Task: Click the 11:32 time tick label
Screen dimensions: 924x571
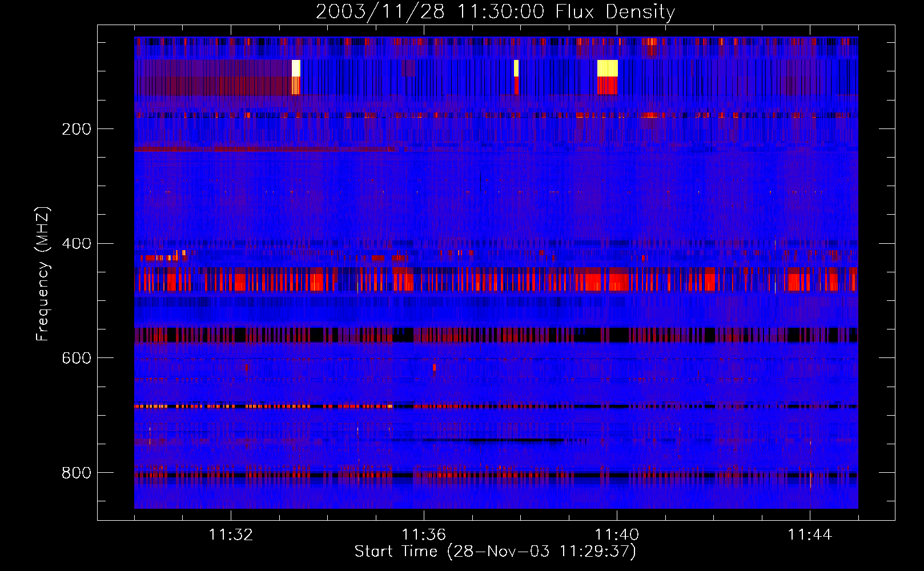Action: pyautogui.click(x=231, y=535)
